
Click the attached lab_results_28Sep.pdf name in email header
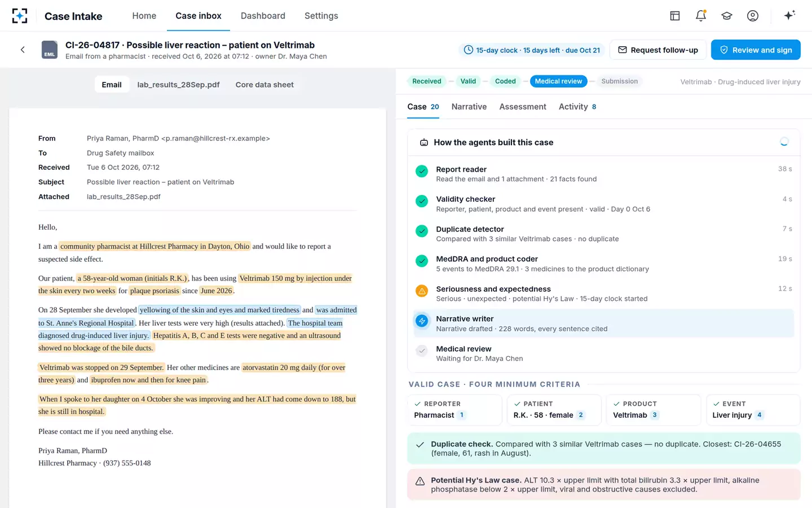(123, 196)
